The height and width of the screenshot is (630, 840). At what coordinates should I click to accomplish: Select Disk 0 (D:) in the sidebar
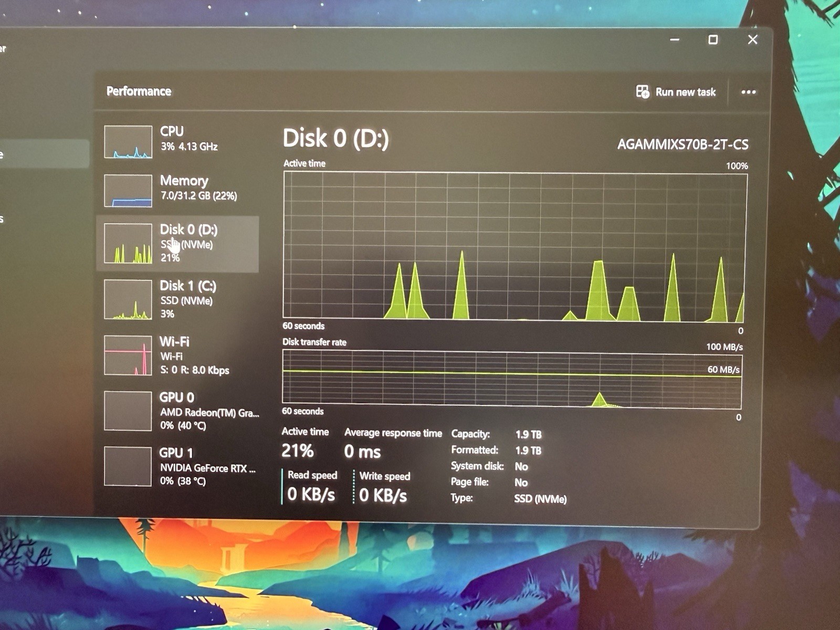(x=177, y=244)
